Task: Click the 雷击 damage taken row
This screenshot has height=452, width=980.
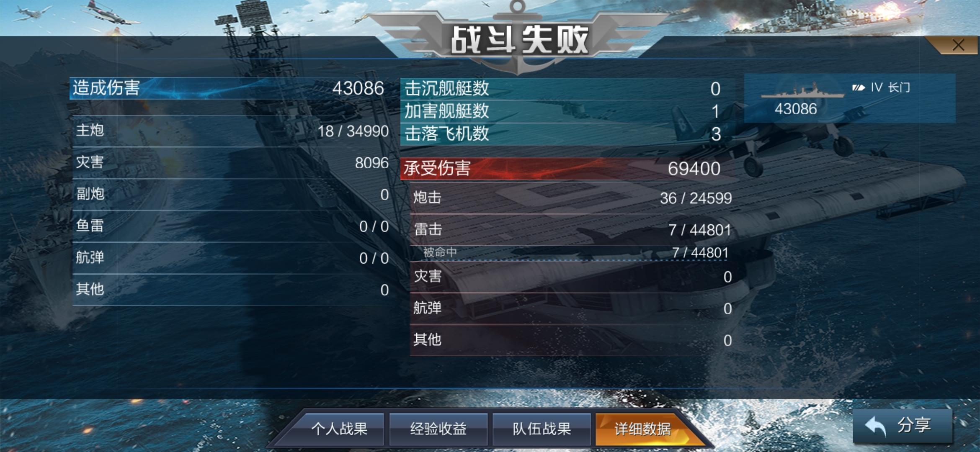Action: (x=572, y=229)
